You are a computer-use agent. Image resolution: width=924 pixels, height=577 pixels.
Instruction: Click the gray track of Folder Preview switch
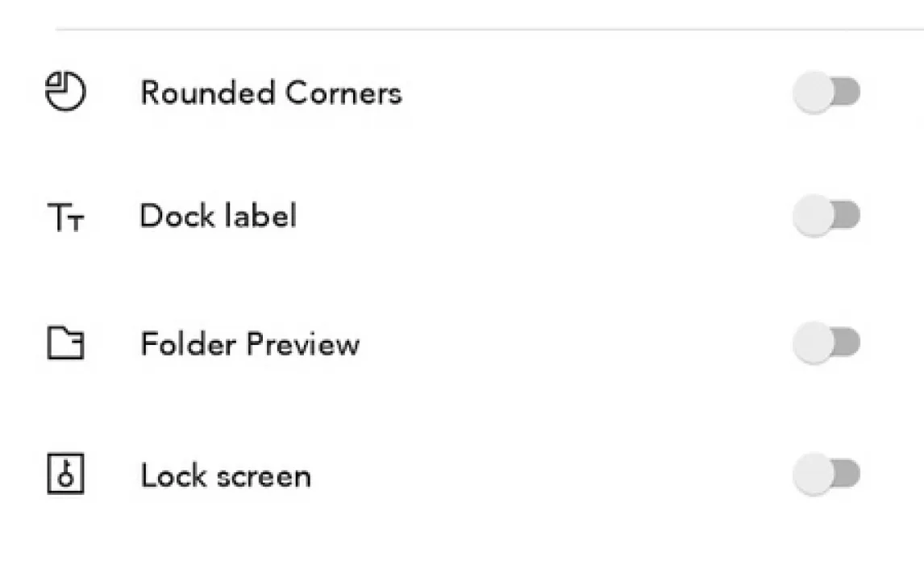pyautogui.click(x=847, y=343)
